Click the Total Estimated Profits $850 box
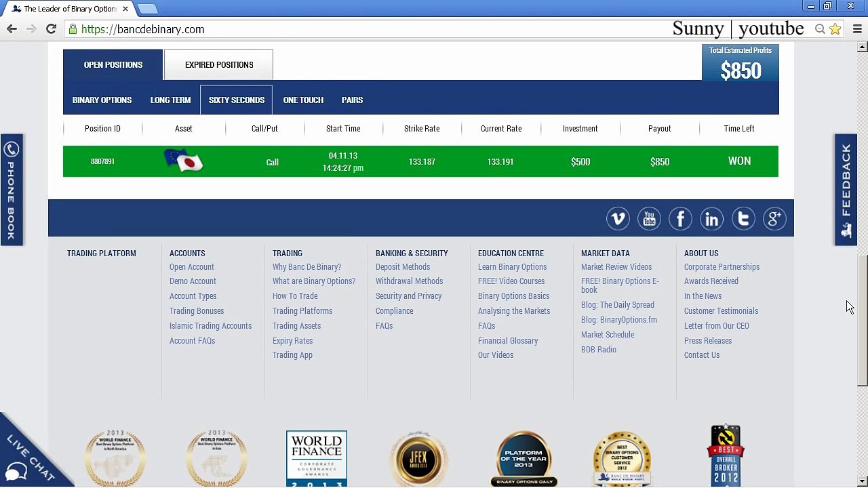The image size is (868, 488). pyautogui.click(x=741, y=63)
